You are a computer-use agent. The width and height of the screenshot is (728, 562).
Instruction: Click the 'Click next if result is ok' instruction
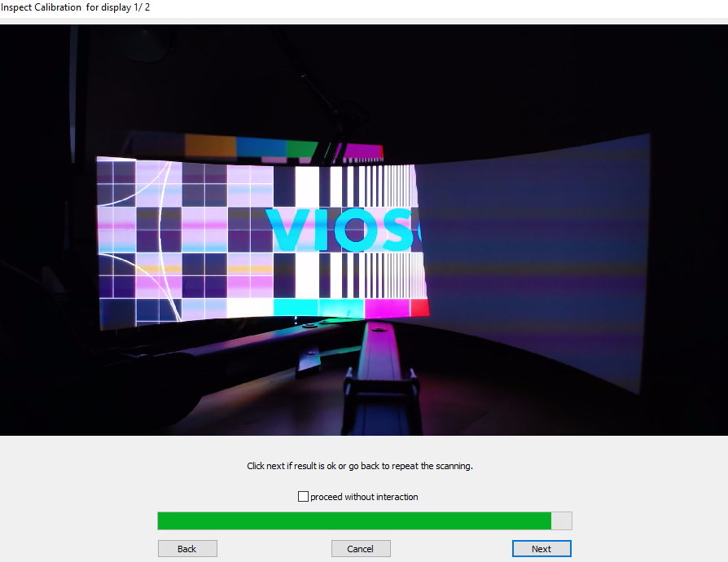click(360, 467)
